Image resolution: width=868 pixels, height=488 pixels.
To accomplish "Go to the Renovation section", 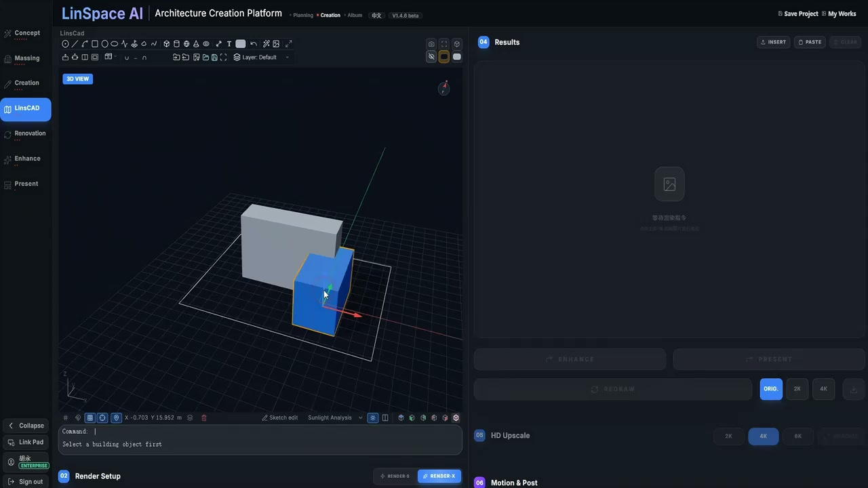I will tap(26, 134).
